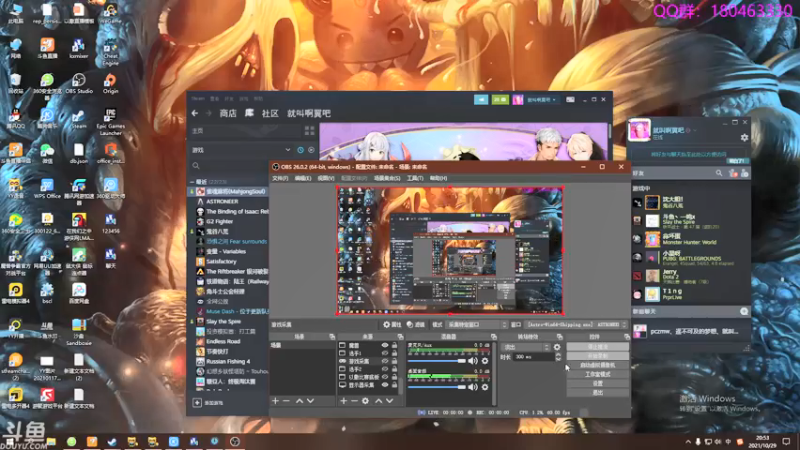Open Steam friends list settings gear
The image size is (800, 450).
coord(744,137)
